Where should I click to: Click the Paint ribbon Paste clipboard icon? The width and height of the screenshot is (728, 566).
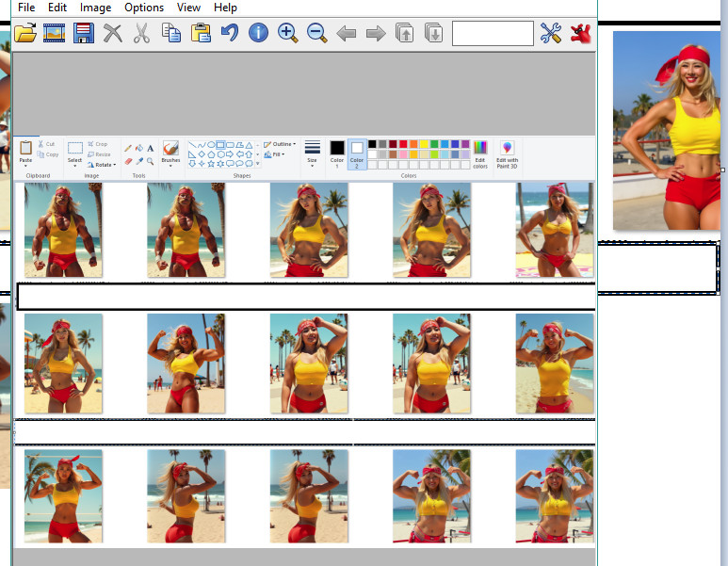(25, 148)
